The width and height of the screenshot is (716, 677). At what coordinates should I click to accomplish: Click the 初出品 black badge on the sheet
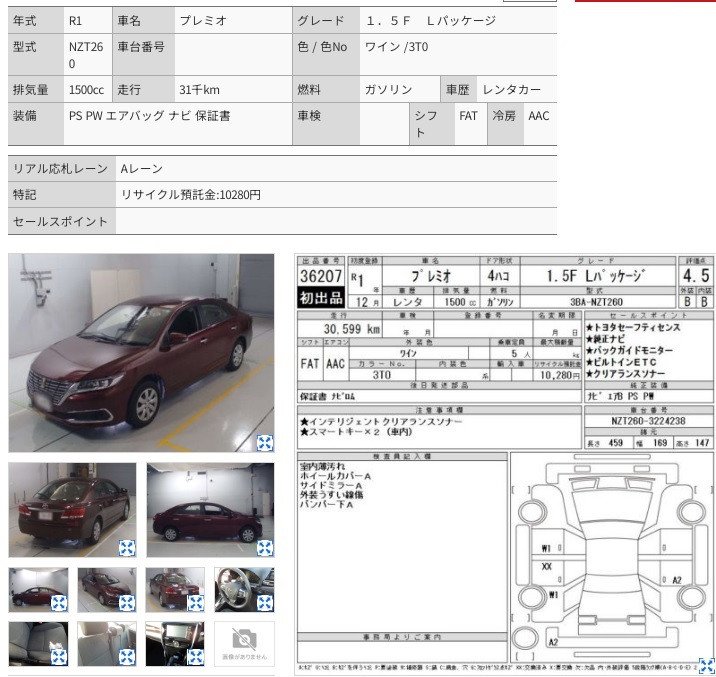pyautogui.click(x=321, y=298)
